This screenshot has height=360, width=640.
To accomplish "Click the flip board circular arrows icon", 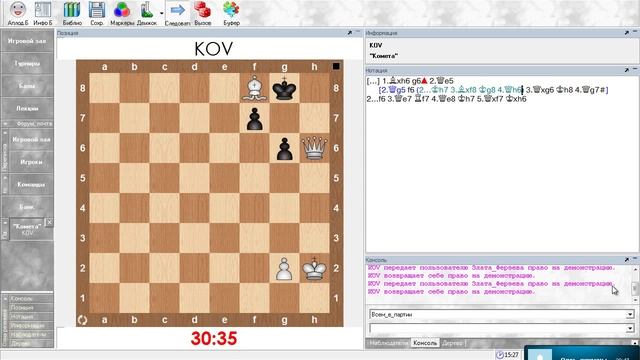I will tap(82, 320).
